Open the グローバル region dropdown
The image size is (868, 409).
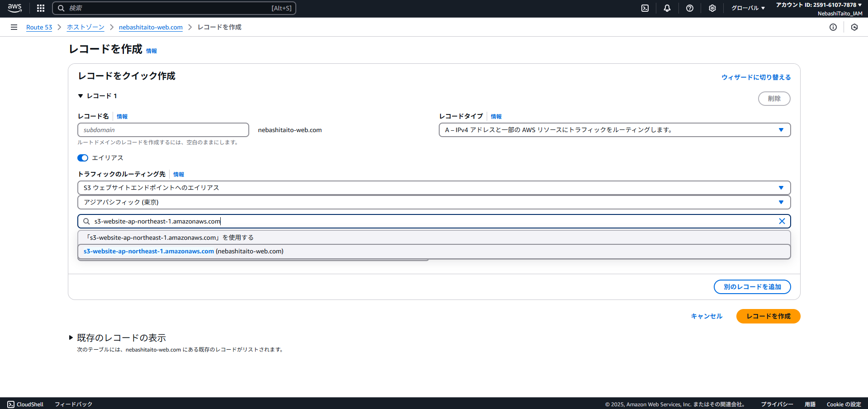tap(748, 8)
